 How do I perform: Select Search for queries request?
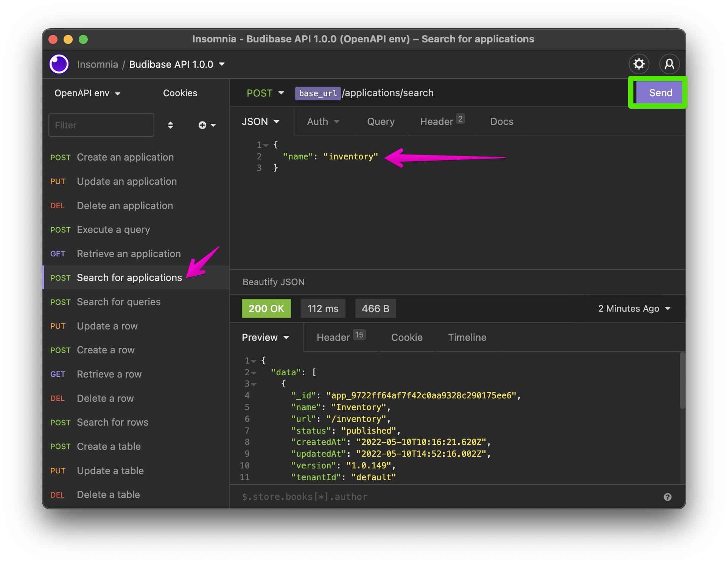[x=136, y=302]
